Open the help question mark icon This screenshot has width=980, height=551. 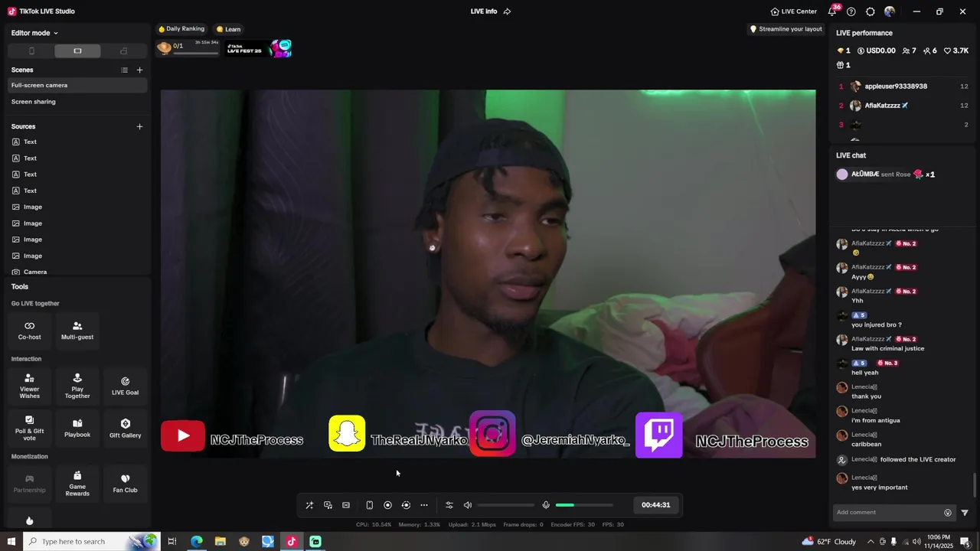coord(851,11)
